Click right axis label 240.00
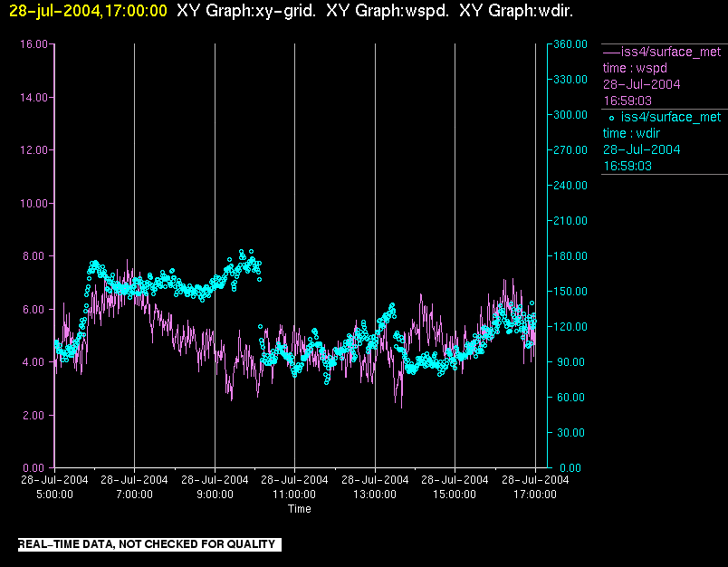 point(570,186)
